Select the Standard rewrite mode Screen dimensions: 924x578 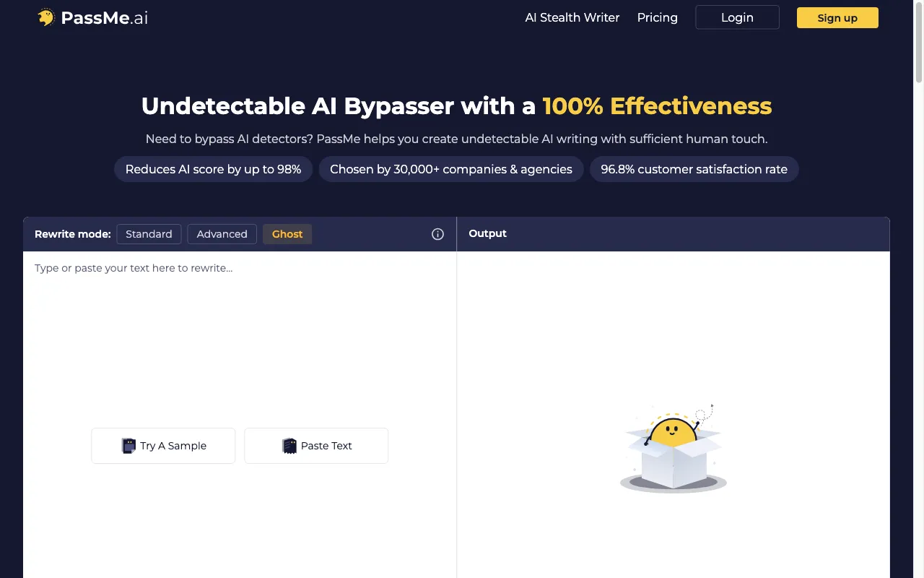pos(149,234)
